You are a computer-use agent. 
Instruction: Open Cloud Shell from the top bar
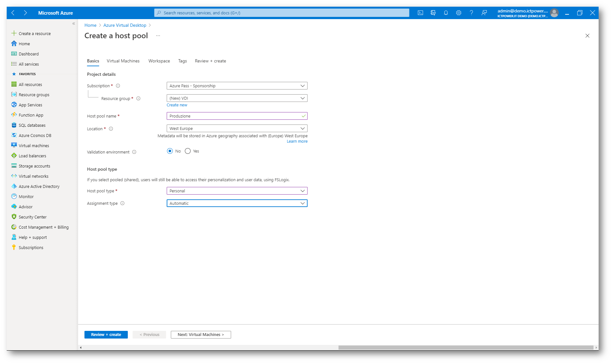click(x=420, y=13)
